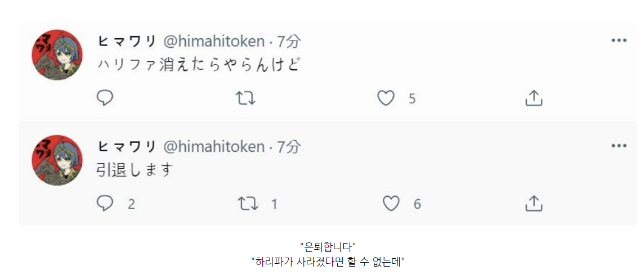Open ヒマワリ profile avatar on first tweet
Viewport: 644px width, 279px height.
point(57,55)
